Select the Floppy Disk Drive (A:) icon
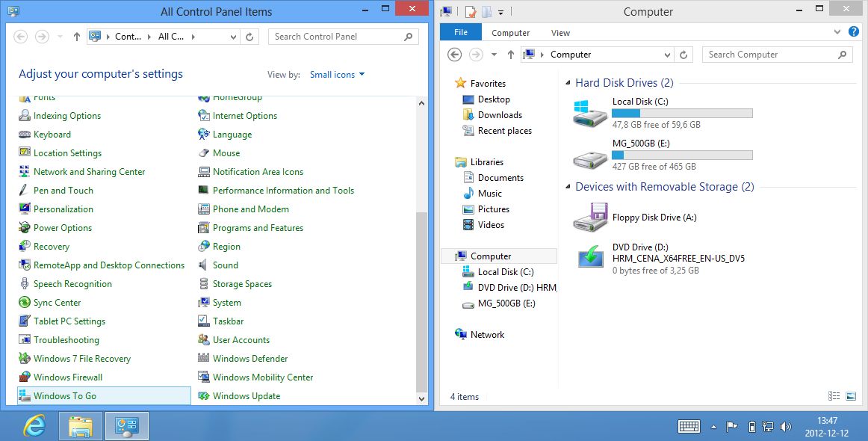This screenshot has width=868, height=441. click(590, 218)
